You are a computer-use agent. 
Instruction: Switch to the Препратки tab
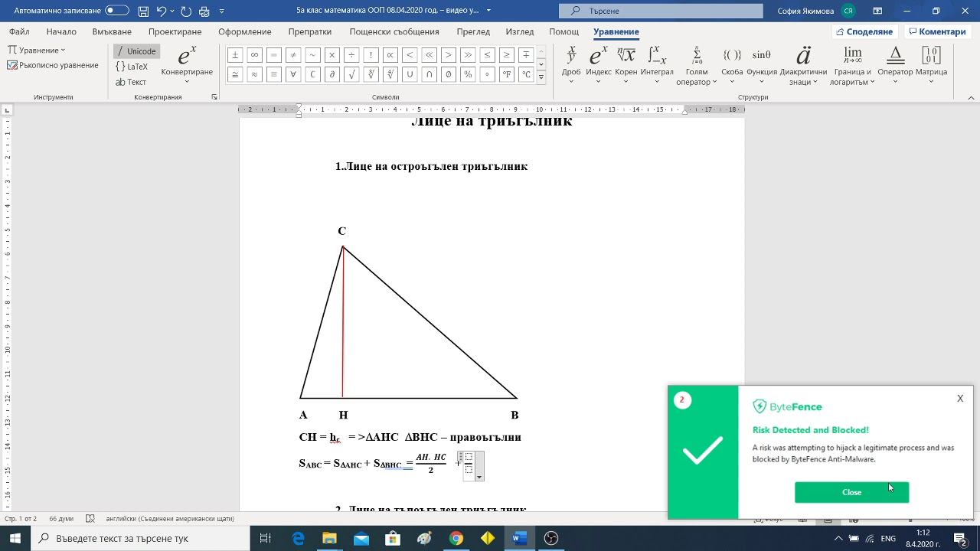[310, 32]
